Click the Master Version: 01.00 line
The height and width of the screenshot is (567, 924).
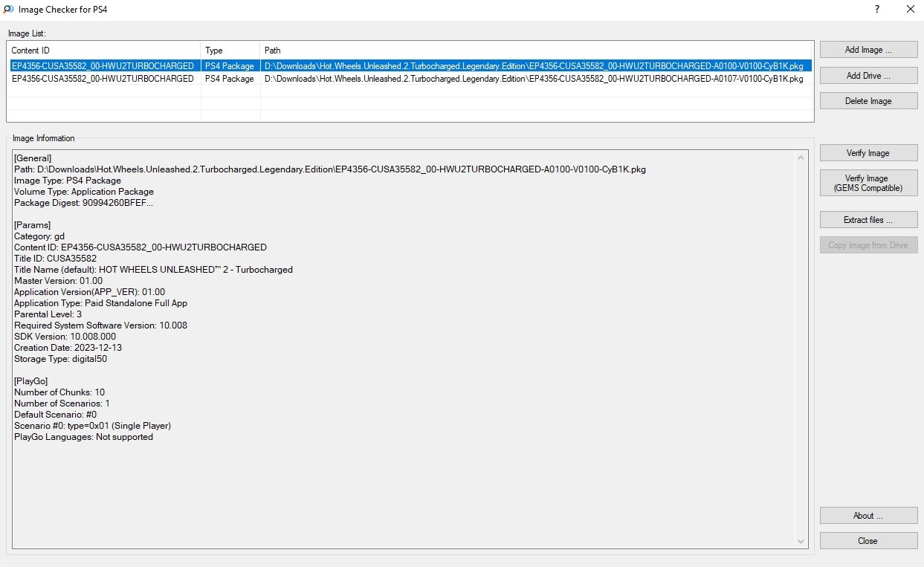[58, 281]
